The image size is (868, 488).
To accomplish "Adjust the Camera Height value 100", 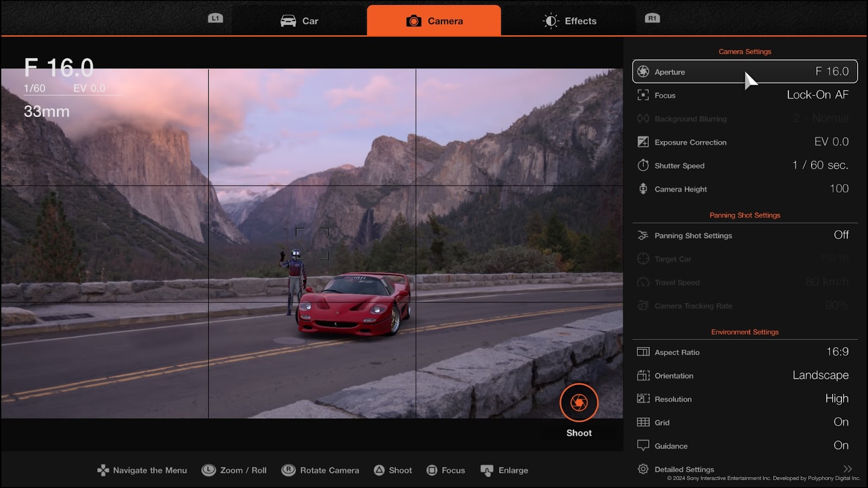I will [x=839, y=189].
